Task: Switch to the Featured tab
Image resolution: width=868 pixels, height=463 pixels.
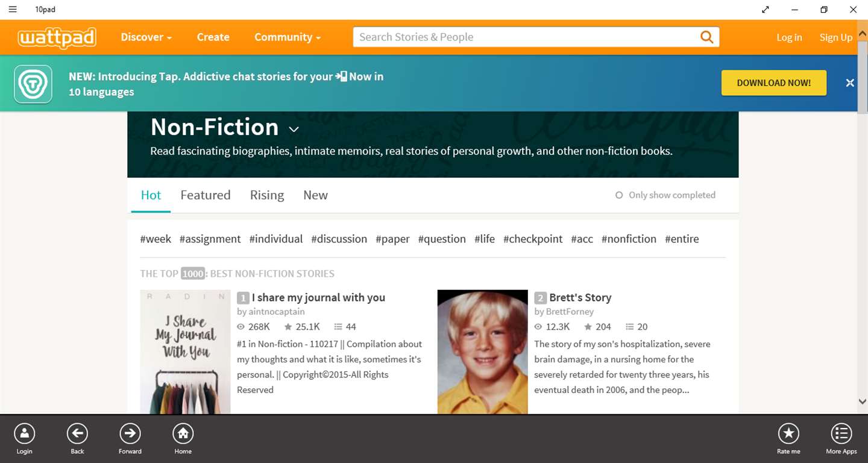Action: tap(206, 195)
